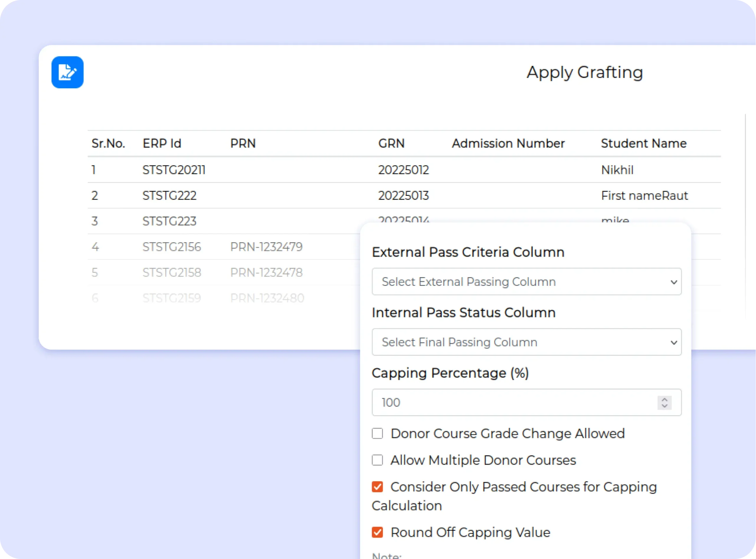
Task: Click the Admission Number column header
Action: (508, 144)
